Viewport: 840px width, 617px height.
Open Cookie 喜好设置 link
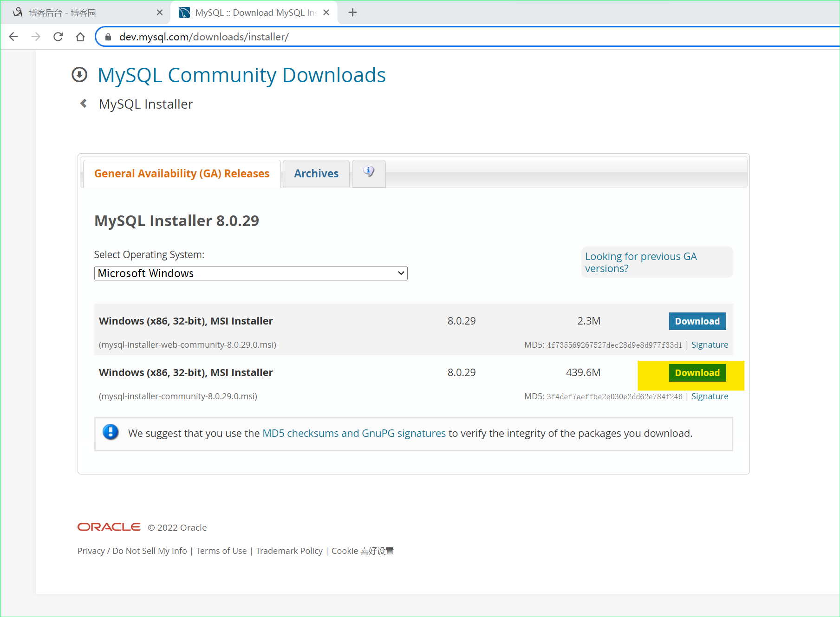[x=362, y=551]
